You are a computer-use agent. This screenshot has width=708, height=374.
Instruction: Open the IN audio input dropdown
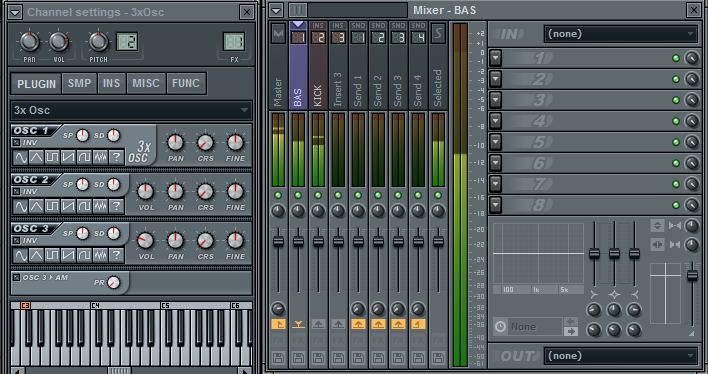[621, 34]
